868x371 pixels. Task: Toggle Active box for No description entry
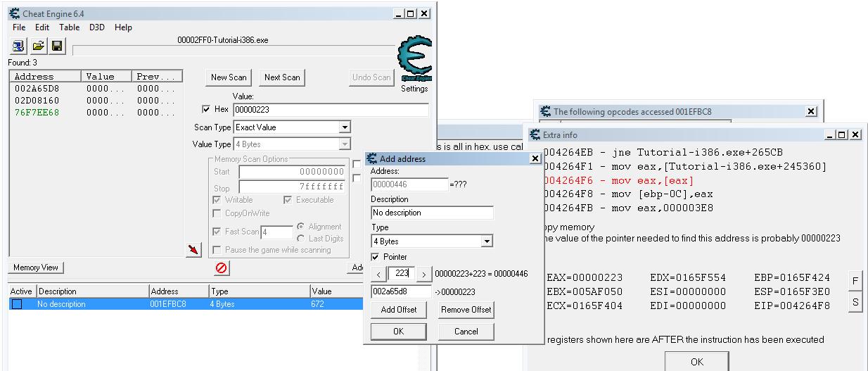(17, 304)
